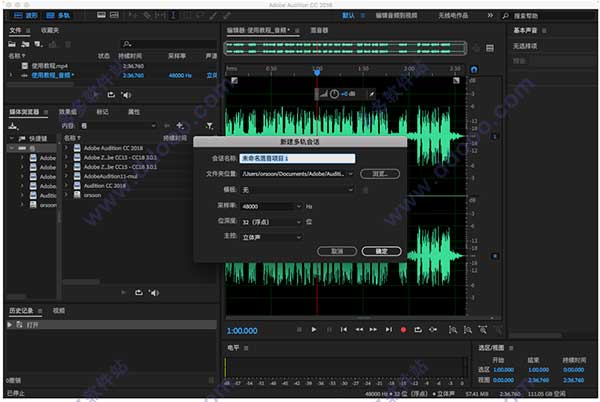600x402 pixels.
Task: Adjust HUD volume knob at +0 dB
Action: coord(334,94)
